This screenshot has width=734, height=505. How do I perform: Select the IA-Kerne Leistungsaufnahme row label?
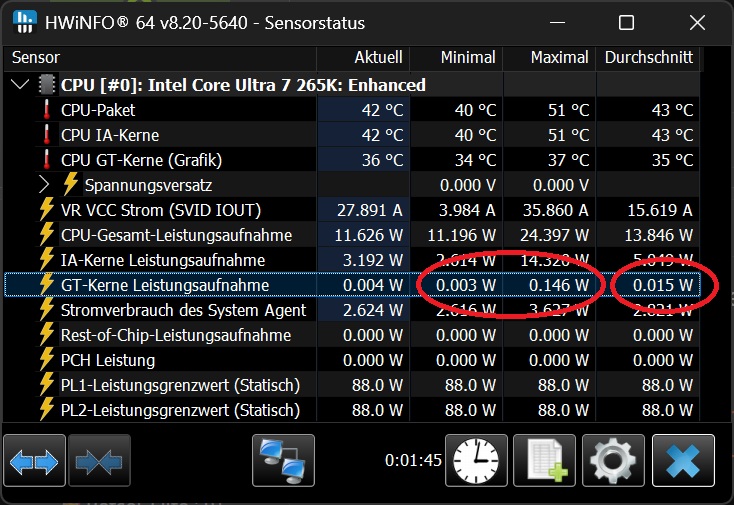pos(163,260)
